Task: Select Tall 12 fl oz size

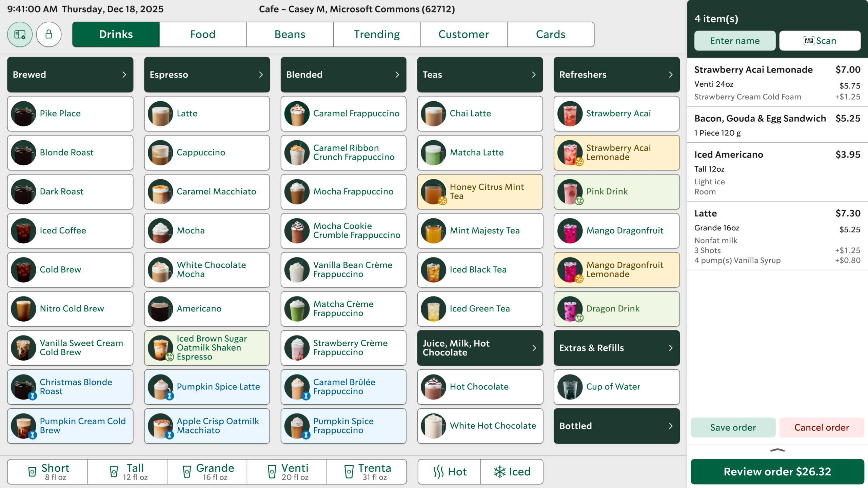Action: click(x=127, y=472)
